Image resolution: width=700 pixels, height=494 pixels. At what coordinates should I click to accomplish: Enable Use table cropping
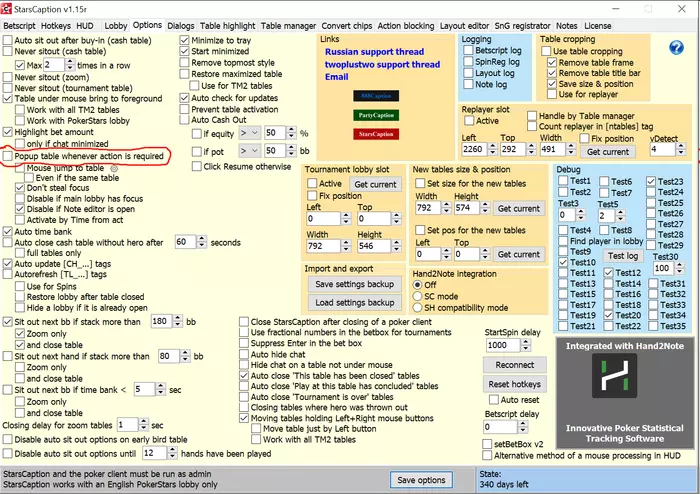coord(546,51)
